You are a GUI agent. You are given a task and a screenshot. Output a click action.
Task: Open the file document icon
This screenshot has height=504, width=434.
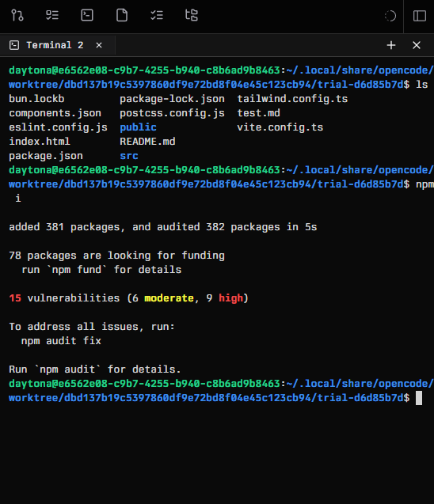point(122,15)
